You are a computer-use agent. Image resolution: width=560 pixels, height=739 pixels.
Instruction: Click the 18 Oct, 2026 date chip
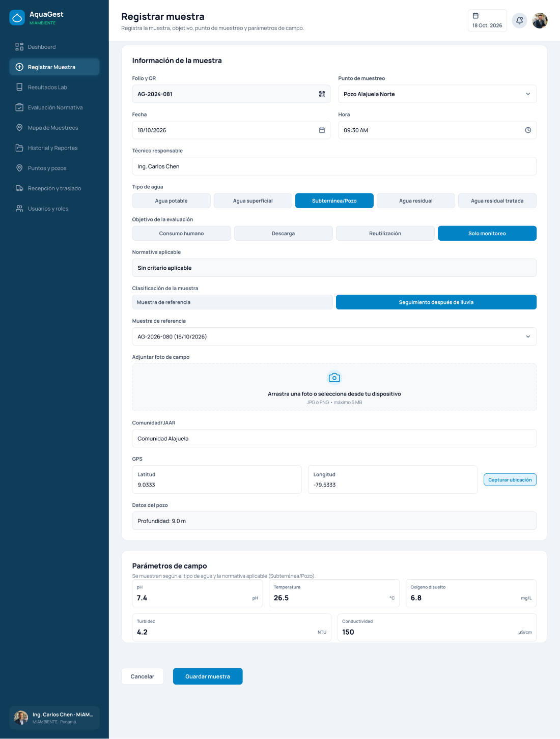click(x=487, y=20)
